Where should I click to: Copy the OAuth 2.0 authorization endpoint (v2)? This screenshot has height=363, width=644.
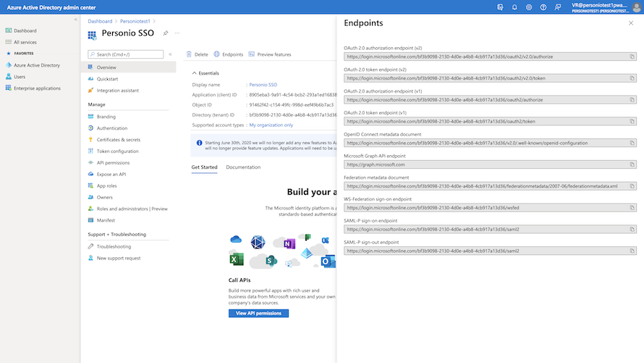pyautogui.click(x=632, y=57)
